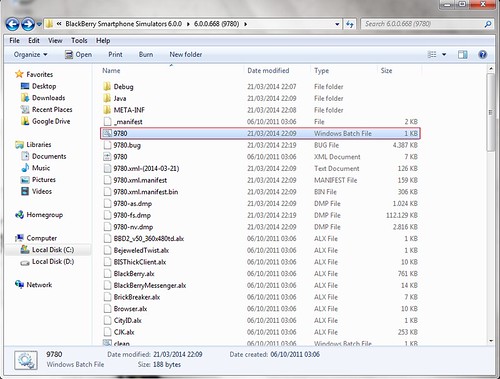Click the Burn toolbar button
Screen dimensions: 500x379
pyautogui.click(x=146, y=54)
